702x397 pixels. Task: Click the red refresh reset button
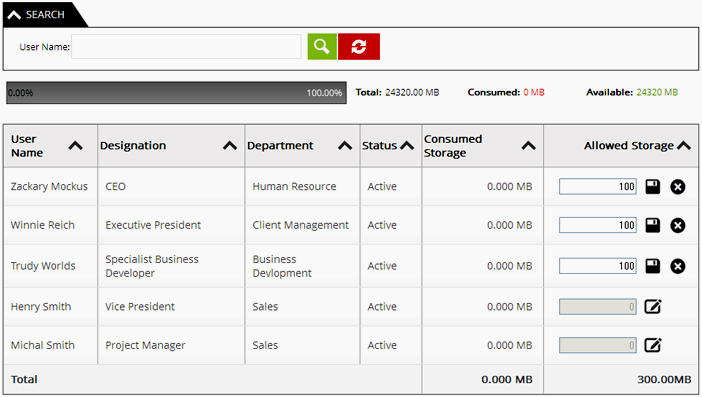(359, 47)
